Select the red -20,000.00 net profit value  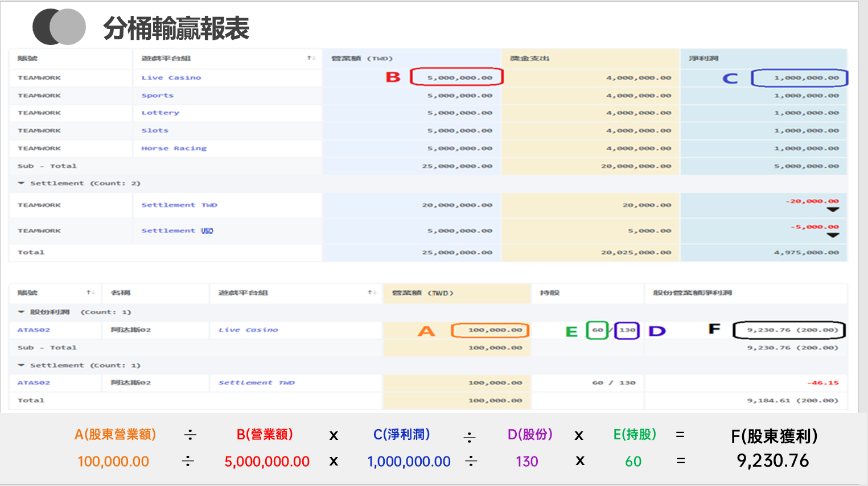pos(812,201)
